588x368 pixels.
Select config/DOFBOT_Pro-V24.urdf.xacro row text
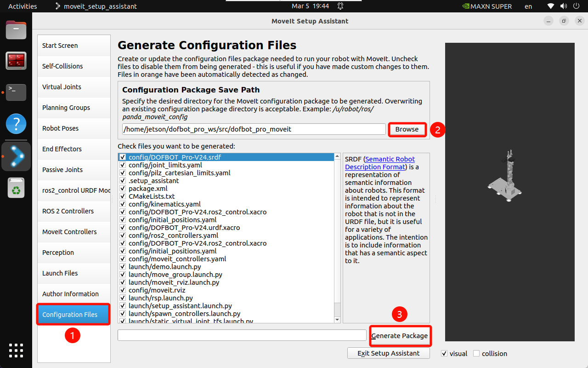tap(184, 228)
